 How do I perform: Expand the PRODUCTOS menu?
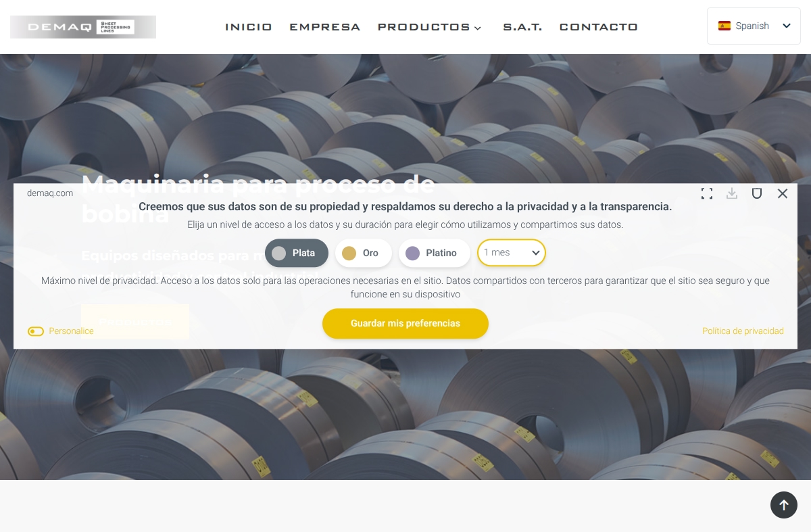pyautogui.click(x=429, y=28)
